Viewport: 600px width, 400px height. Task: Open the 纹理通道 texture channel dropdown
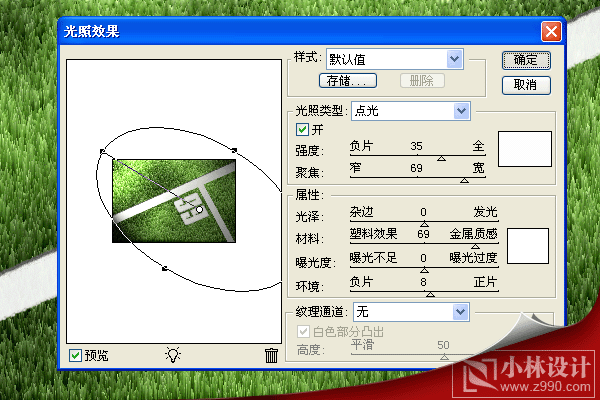coord(460,312)
